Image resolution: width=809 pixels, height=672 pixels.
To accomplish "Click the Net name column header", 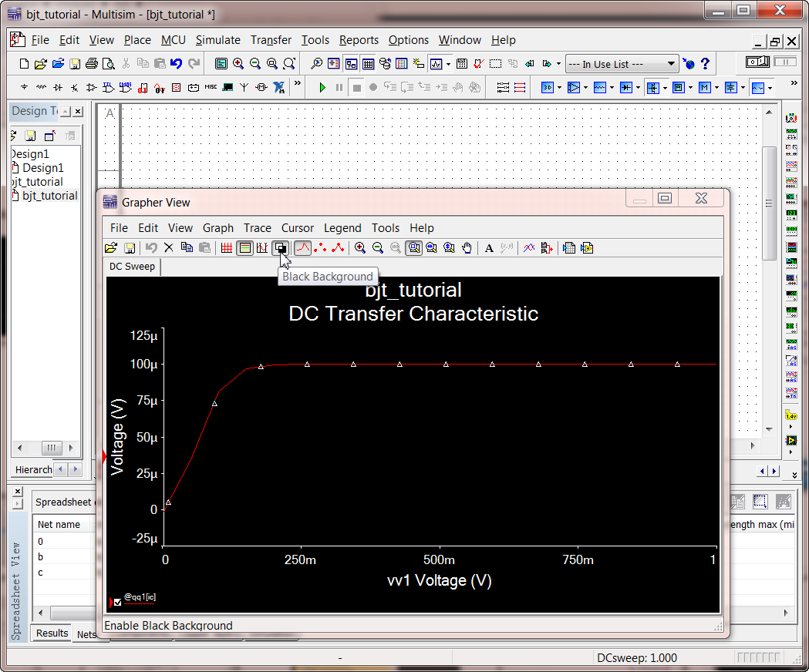I will (59, 525).
